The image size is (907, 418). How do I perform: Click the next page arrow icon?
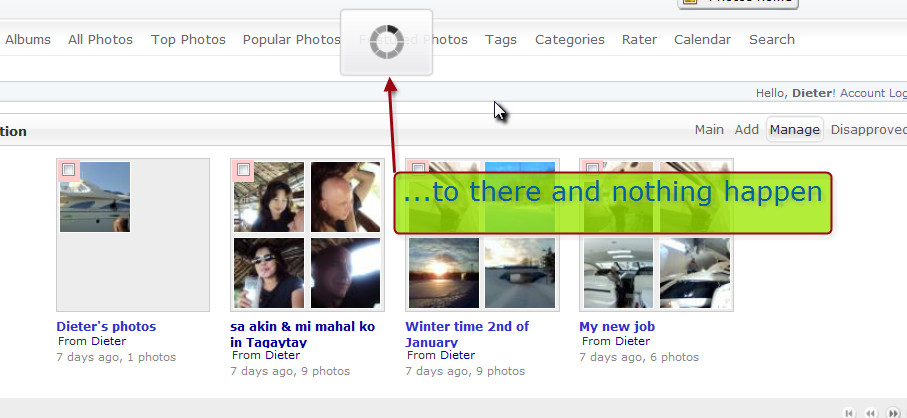[893, 412]
